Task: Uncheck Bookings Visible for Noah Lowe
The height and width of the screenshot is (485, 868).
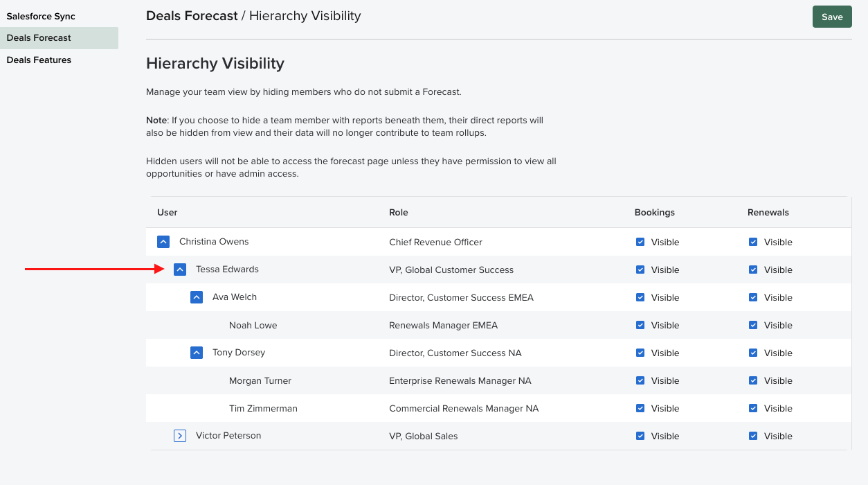Action: tap(640, 324)
